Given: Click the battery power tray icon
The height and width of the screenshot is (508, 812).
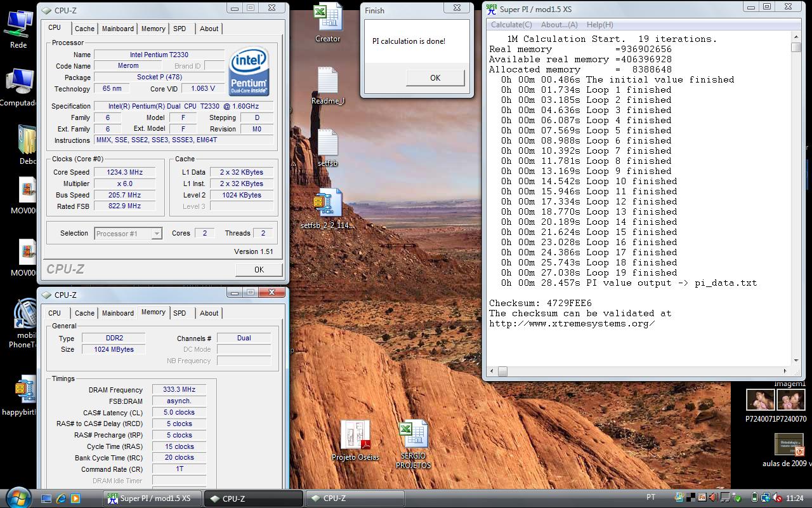Looking at the screenshot, I should (x=755, y=498).
